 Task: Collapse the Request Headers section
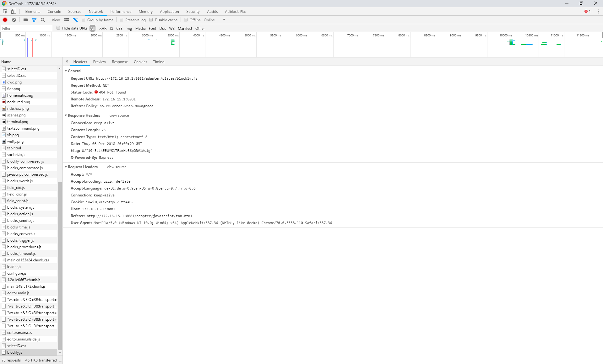click(66, 167)
